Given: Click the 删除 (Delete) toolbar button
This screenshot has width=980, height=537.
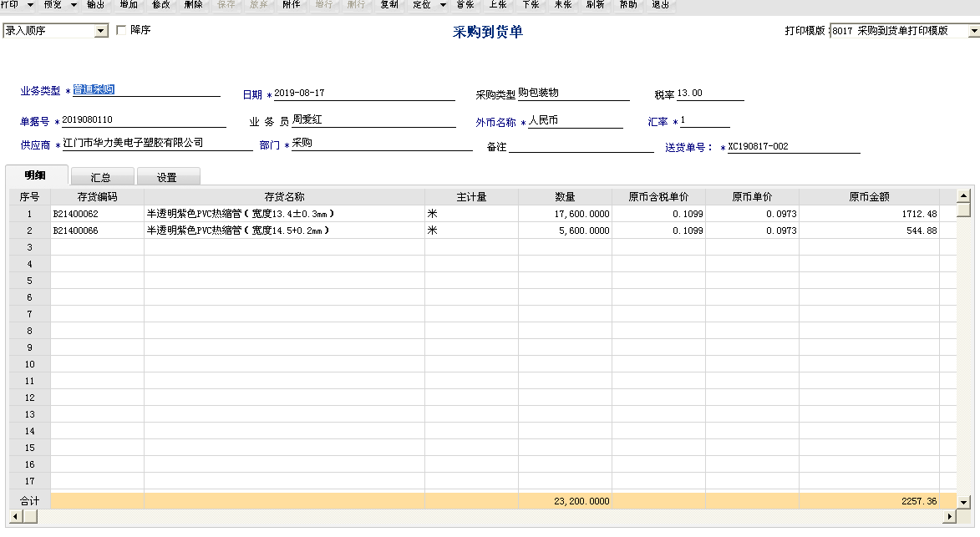Looking at the screenshot, I should click(x=193, y=4).
